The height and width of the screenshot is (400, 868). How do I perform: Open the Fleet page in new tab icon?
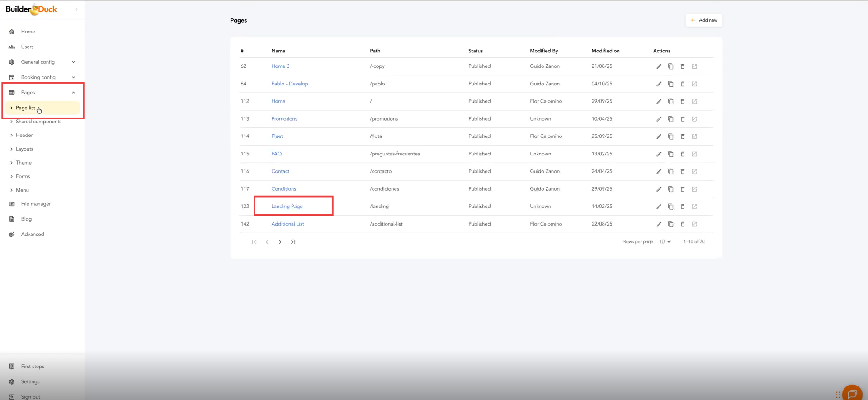(694, 136)
